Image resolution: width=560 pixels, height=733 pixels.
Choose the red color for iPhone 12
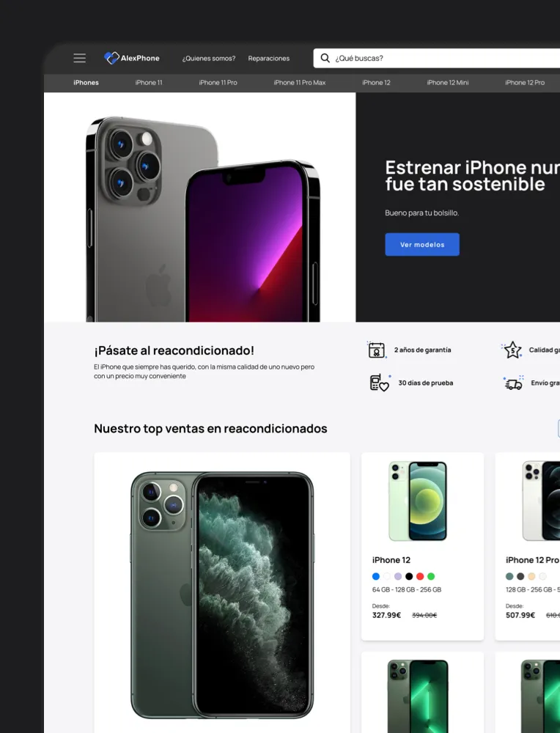tap(420, 576)
